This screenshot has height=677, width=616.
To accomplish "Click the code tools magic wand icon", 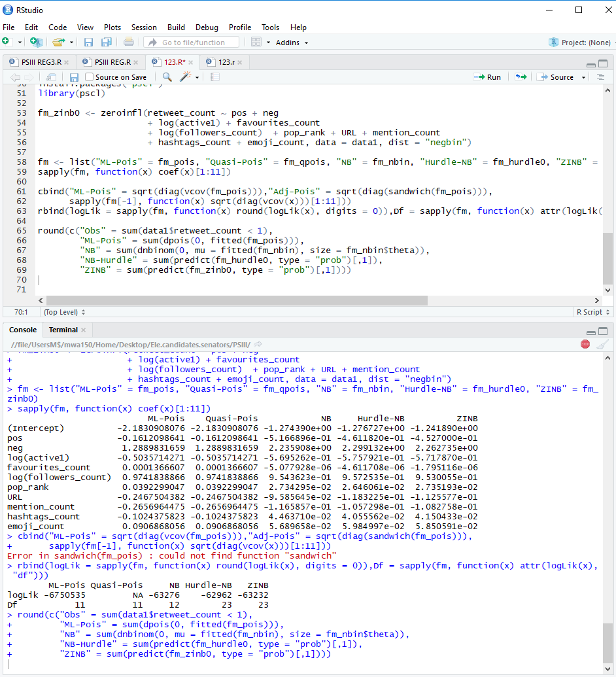I will [185, 77].
